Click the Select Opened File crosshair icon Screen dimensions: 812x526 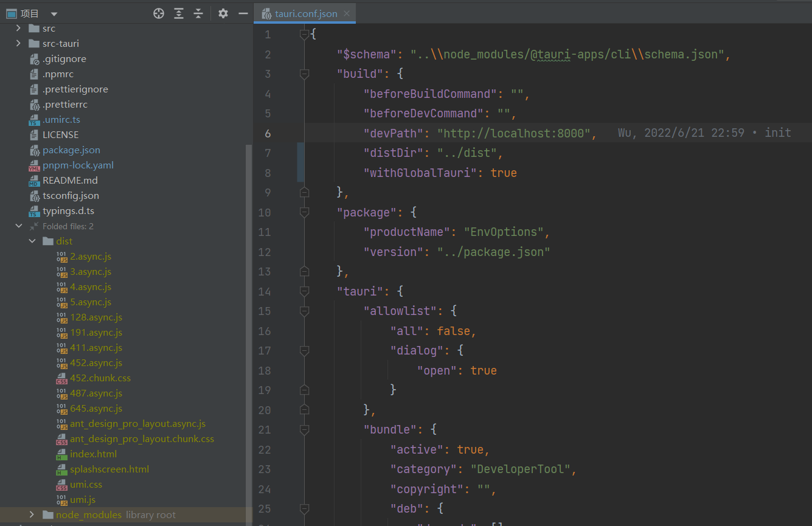tap(158, 13)
